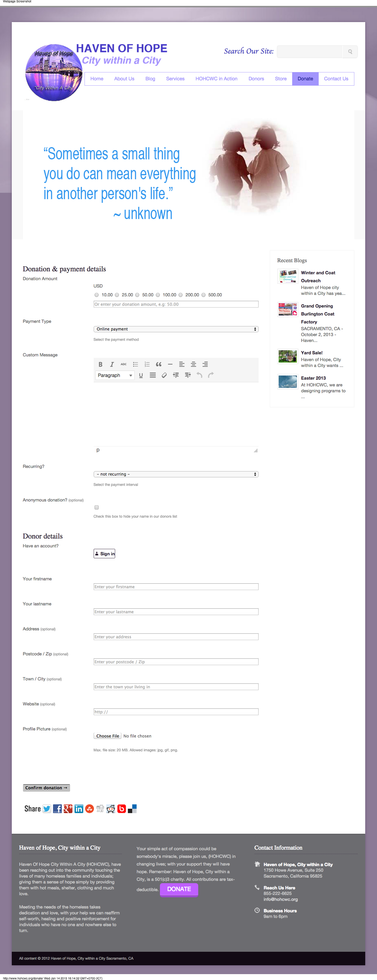This screenshot has height=980, width=377.
Task: Insert a numbered list in message editor
Action: tap(147, 364)
